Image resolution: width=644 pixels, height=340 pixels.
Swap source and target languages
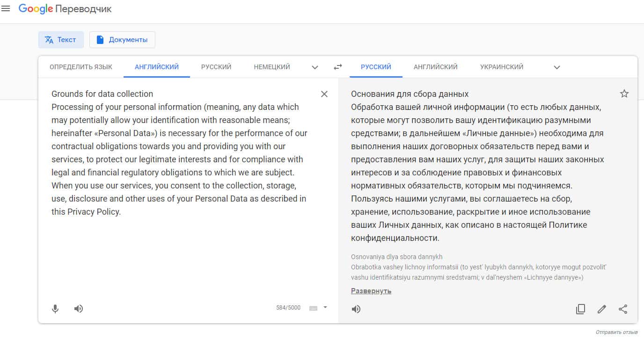(337, 67)
